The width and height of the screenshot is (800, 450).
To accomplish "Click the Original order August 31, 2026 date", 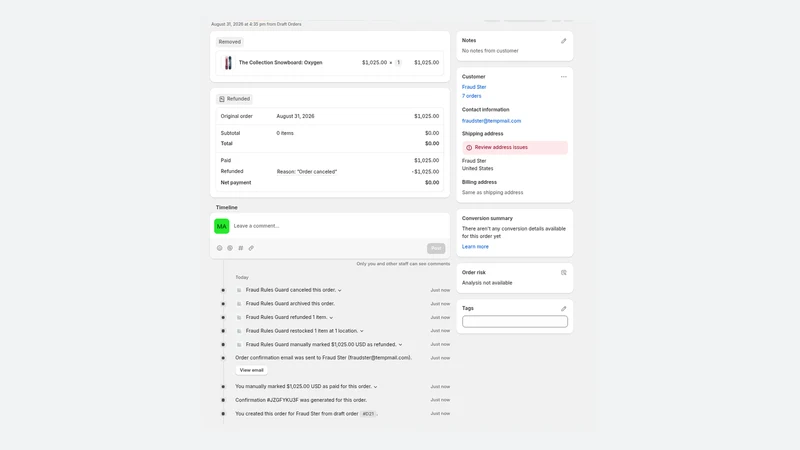I will tap(295, 116).
